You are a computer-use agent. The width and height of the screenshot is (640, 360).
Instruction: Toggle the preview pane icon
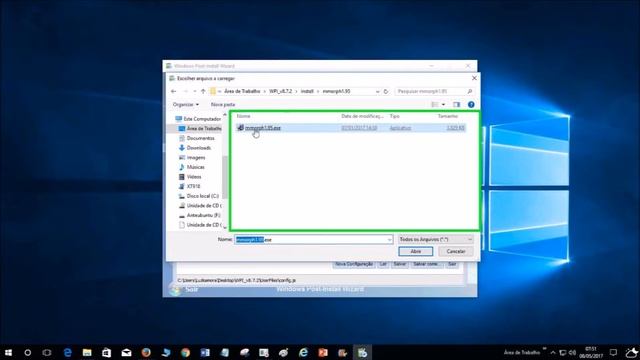pyautogui.click(x=456, y=104)
